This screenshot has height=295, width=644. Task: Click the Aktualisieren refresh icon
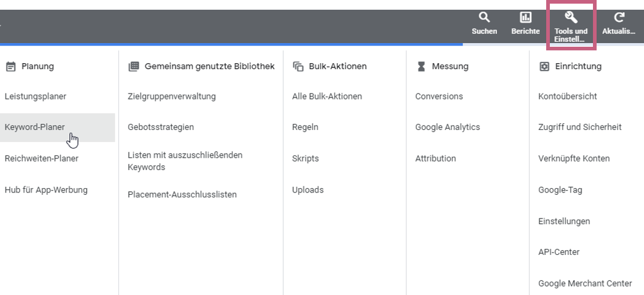click(619, 18)
